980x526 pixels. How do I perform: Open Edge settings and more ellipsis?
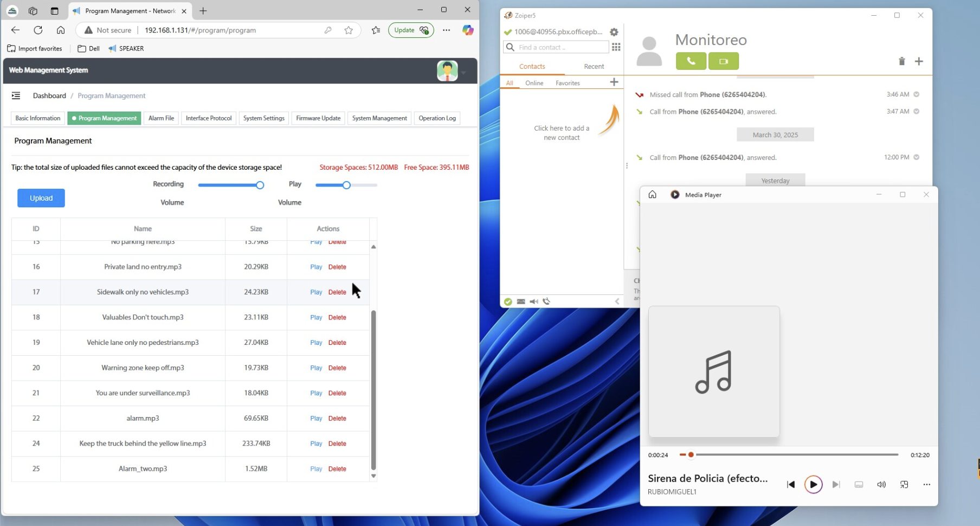pyautogui.click(x=446, y=30)
